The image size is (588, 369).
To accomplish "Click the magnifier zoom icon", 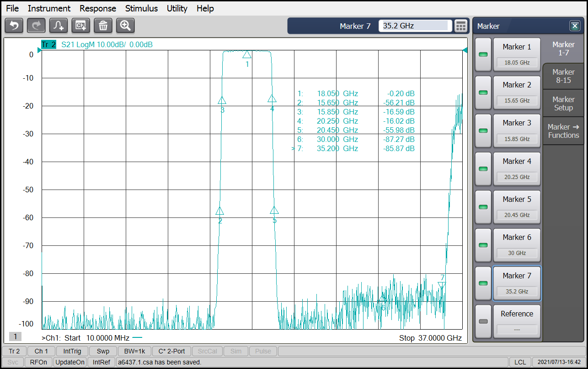I will coord(125,26).
